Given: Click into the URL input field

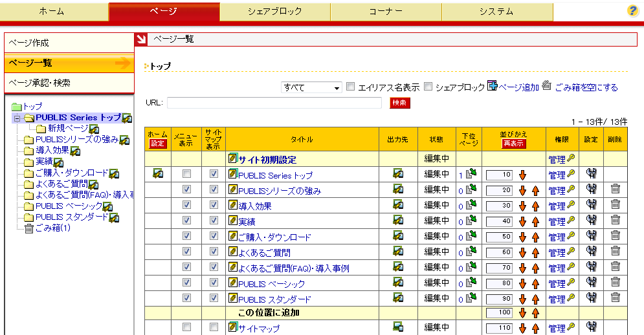Looking at the screenshot, I should click(x=274, y=103).
